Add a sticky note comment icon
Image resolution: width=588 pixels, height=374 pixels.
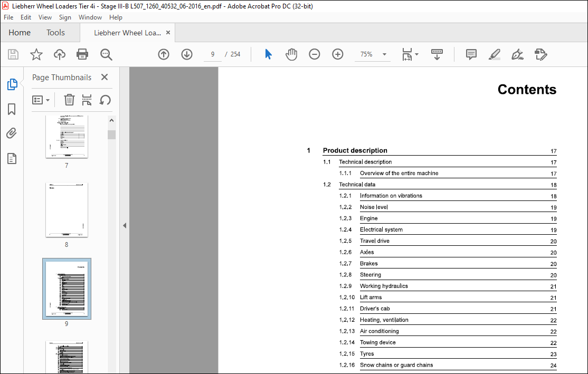point(471,54)
